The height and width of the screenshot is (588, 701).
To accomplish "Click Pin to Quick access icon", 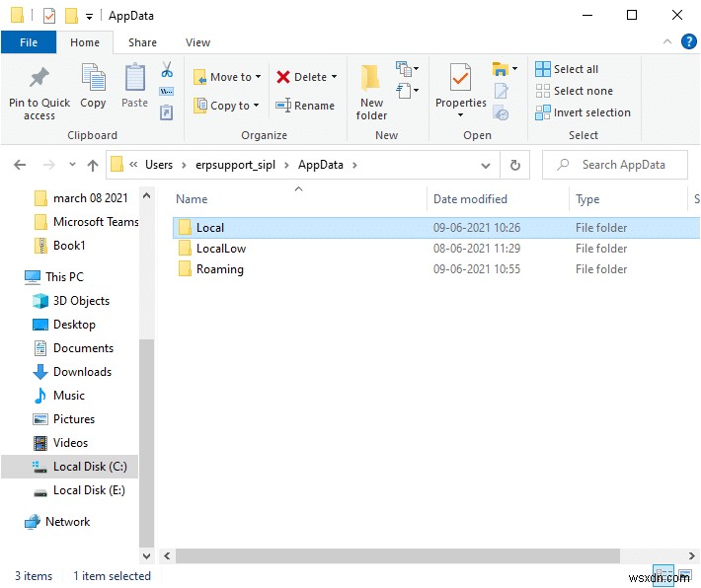I will tap(39, 78).
